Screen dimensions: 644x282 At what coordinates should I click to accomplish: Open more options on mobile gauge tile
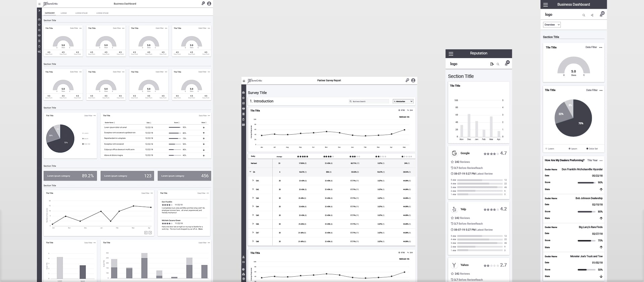[601, 48]
